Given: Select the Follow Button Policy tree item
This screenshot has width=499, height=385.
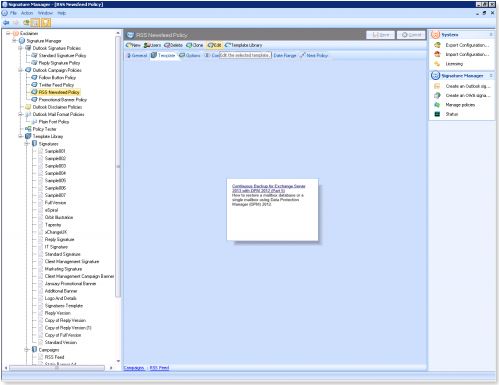Looking at the screenshot, I should point(57,77).
